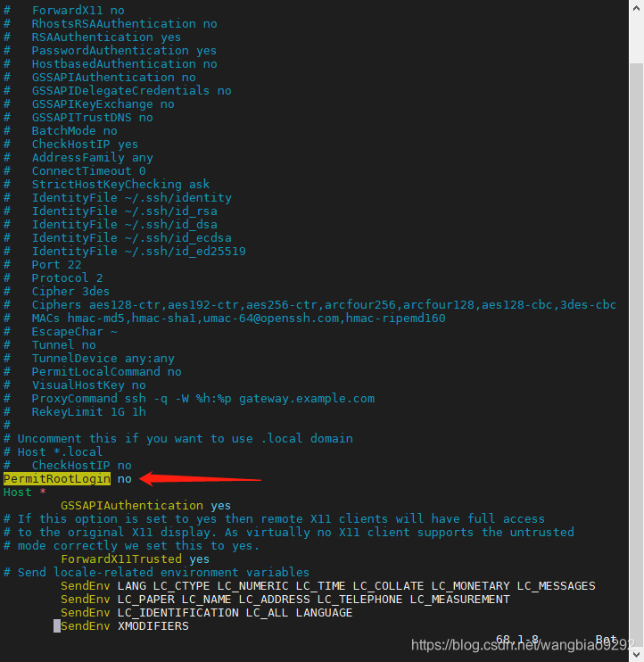Click 'mode correctly we set this' comment
644x662 pixels.
pyautogui.click(x=131, y=545)
